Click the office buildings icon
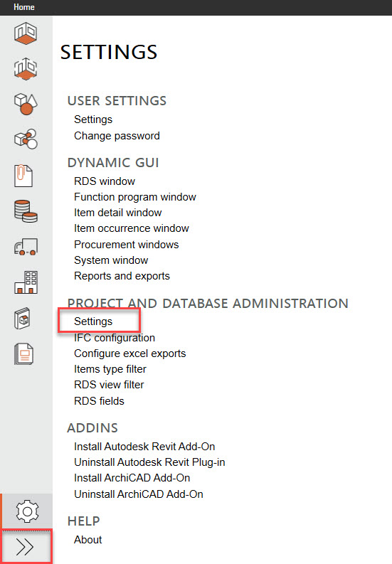Viewport: 392px width, 564px height. coord(26,282)
